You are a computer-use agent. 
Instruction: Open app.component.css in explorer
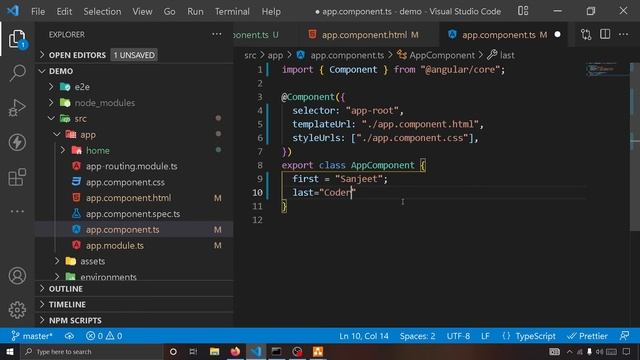(x=125, y=182)
